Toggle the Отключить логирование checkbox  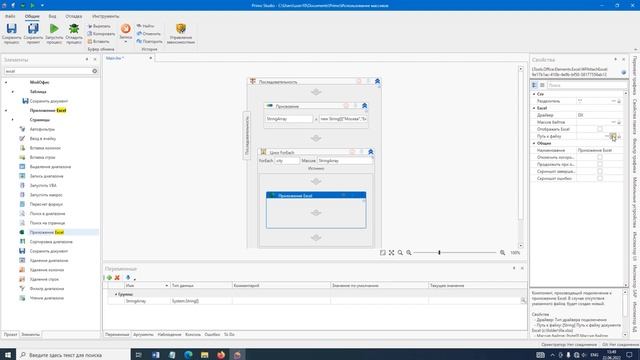click(600, 158)
